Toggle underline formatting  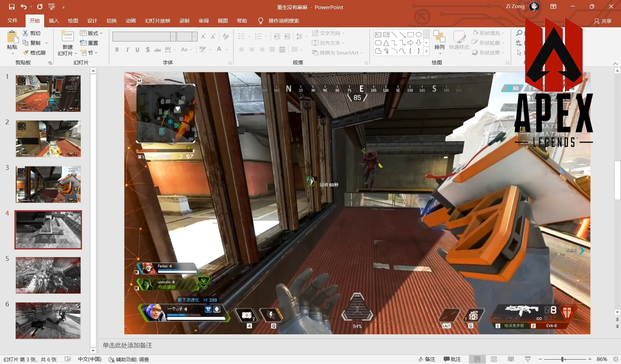coord(137,50)
